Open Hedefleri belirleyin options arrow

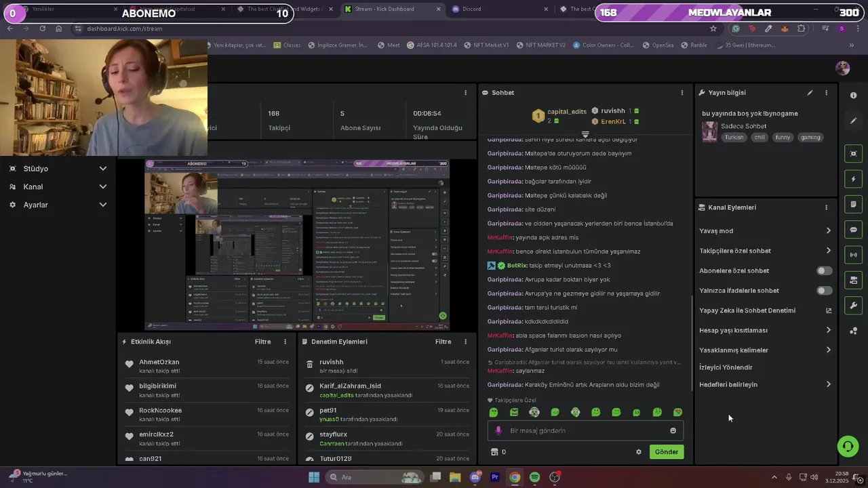click(828, 384)
